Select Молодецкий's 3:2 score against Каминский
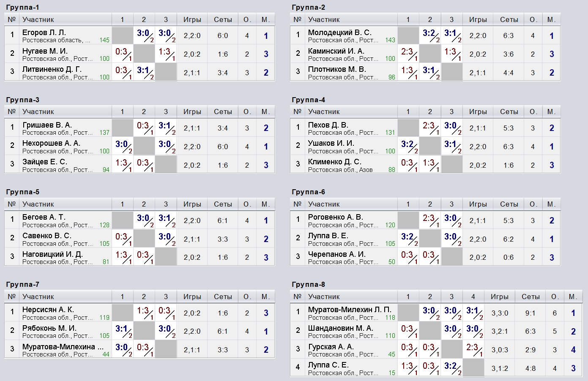The height and width of the screenshot is (381, 588). [x=429, y=35]
